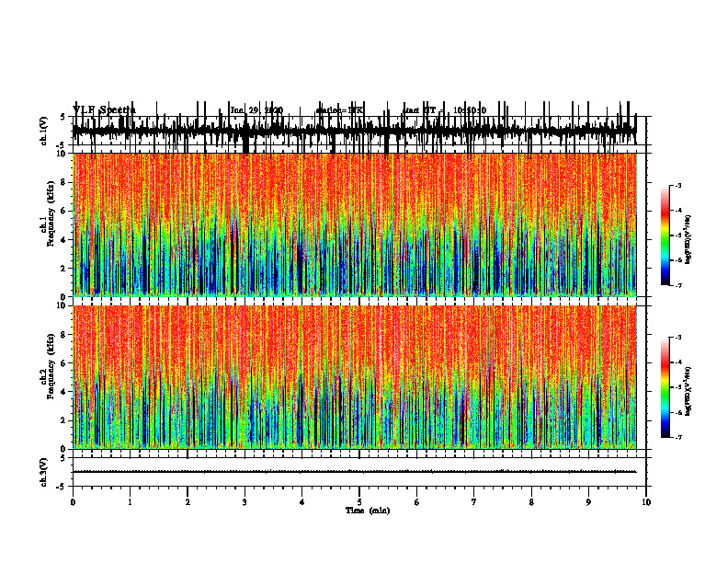Click the ch.1 colorbar log(PSD) label
Image resolution: width=728 pixels, height=563 pixels.
688,240
